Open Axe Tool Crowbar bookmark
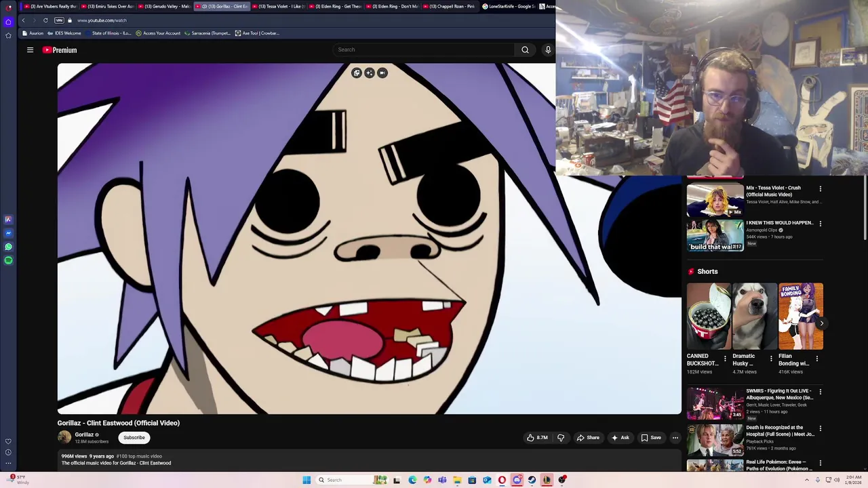Screen dimensions: 868x488 point(257,33)
